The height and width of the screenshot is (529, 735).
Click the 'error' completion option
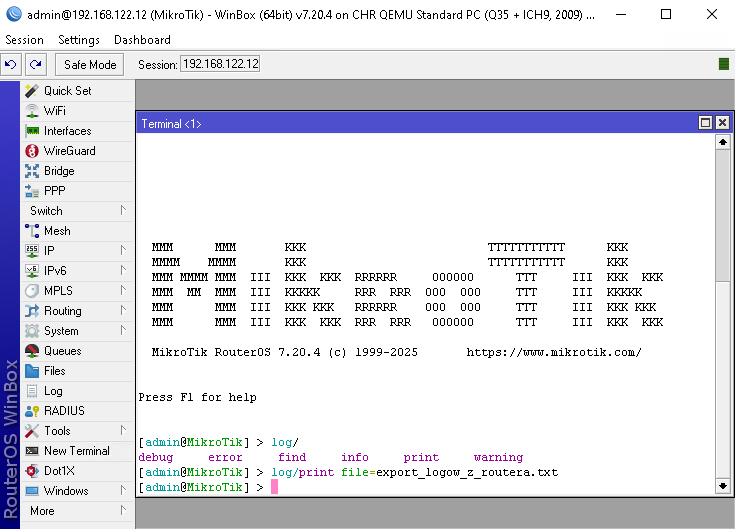[x=225, y=457]
